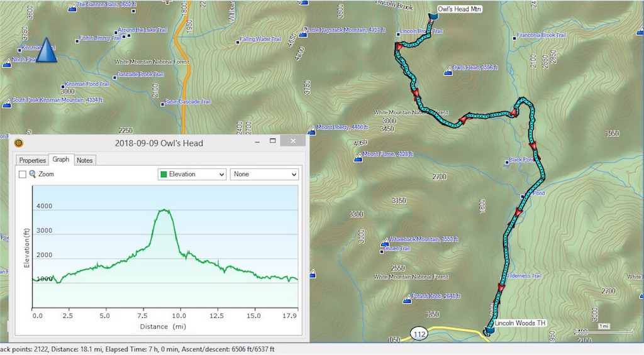Click The Cannon Balls summit icon

coord(72,8)
